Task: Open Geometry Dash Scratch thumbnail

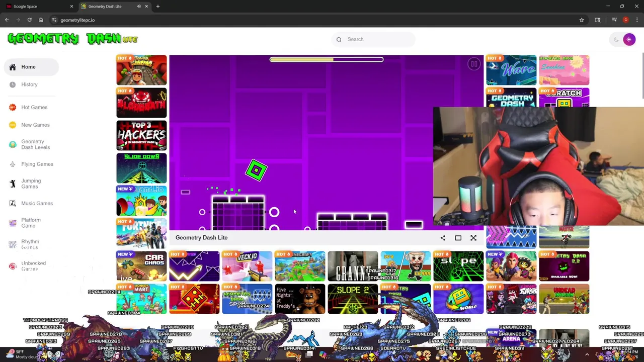Action: pyautogui.click(x=564, y=98)
